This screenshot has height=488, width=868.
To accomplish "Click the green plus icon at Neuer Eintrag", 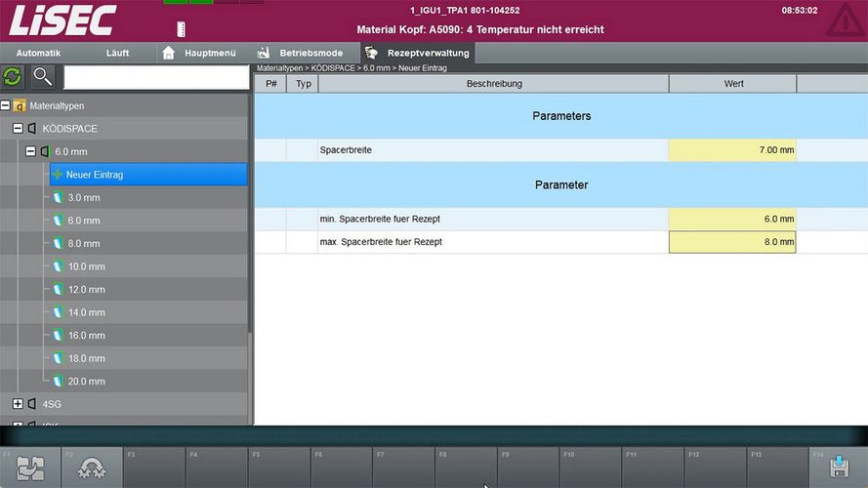I will [57, 175].
